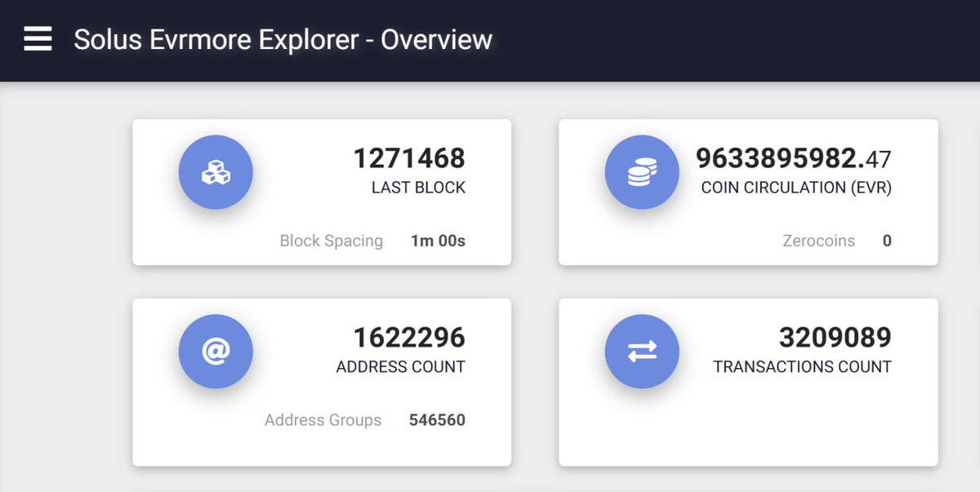Screen dimensions: 980x492
Task: Click the coin circulation value 9633895982.47
Action: [792, 160]
